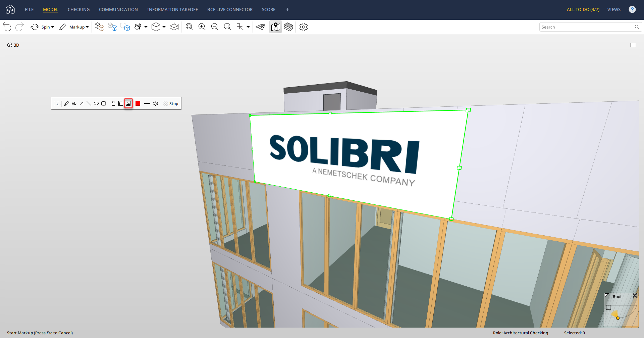This screenshot has height=338, width=644.
Task: Open the Markup tool dropdown arrow
Action: pyautogui.click(x=87, y=27)
